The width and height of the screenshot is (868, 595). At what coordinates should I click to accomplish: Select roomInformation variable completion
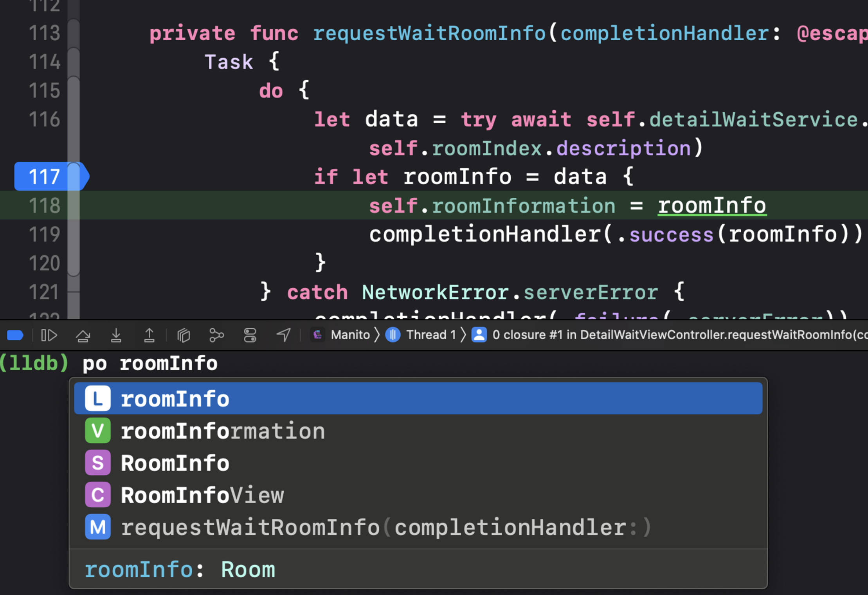point(222,431)
